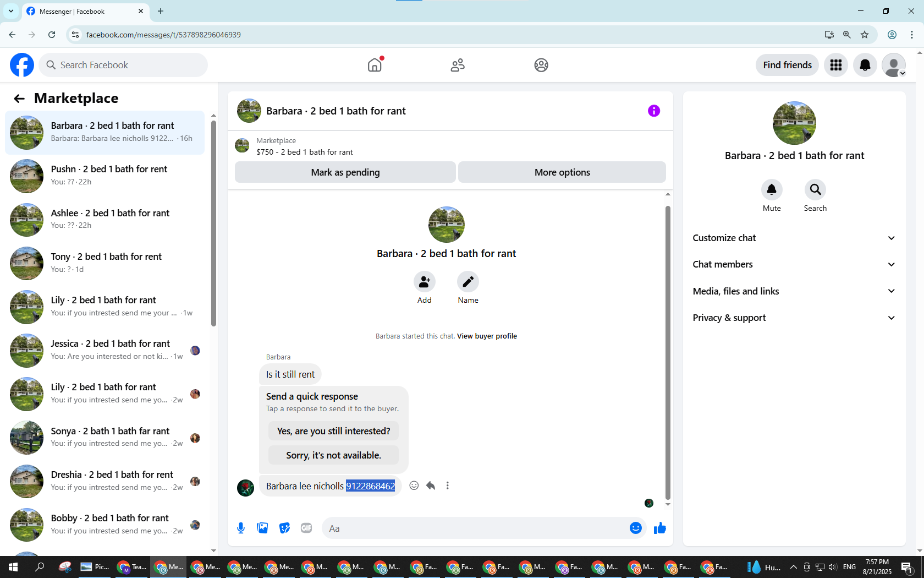924x578 pixels.
Task: Click the 'Is it still rent' message
Action: 290,374
